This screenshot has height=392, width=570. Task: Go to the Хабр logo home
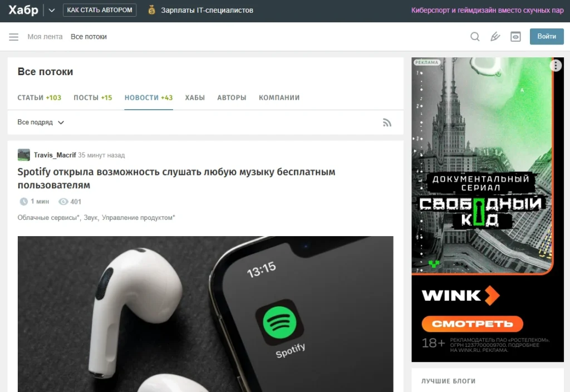[x=23, y=10]
